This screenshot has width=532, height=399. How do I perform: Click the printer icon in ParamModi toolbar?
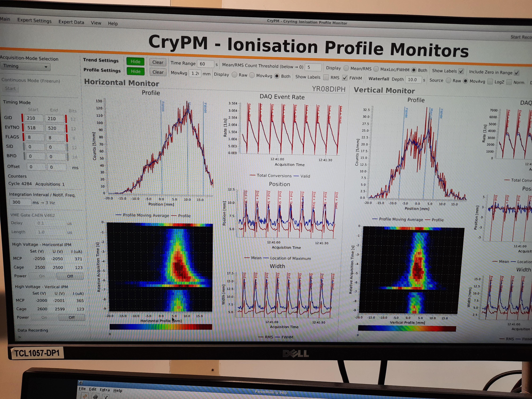pos(95,396)
